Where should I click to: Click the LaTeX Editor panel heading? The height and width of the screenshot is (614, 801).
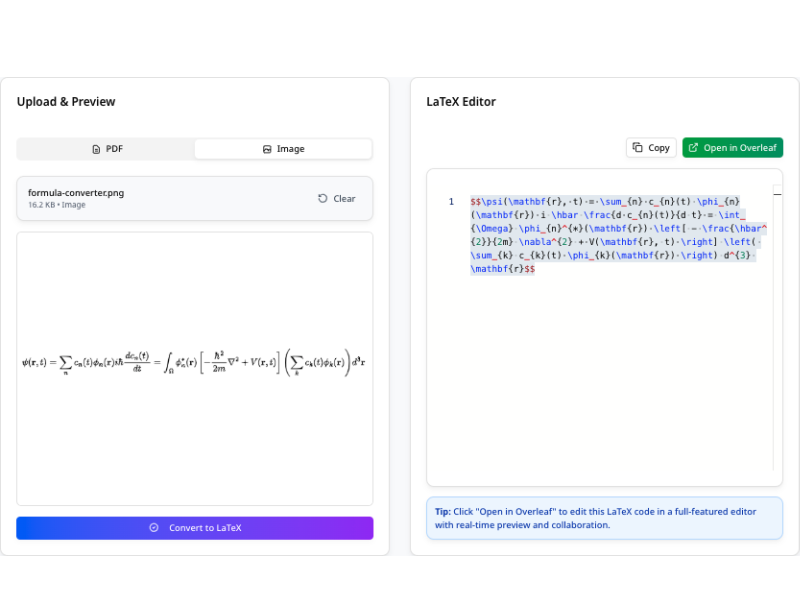coord(461,101)
